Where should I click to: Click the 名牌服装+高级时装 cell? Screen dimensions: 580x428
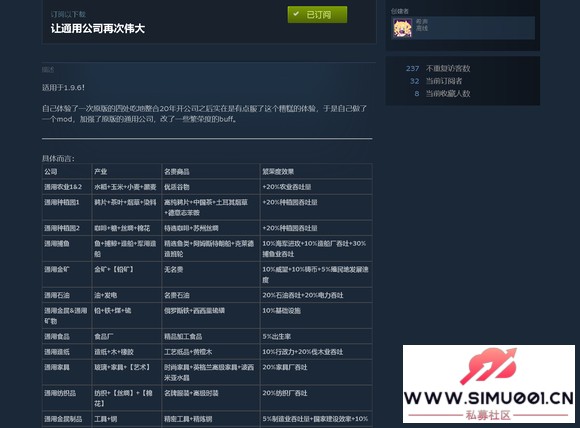(211, 398)
